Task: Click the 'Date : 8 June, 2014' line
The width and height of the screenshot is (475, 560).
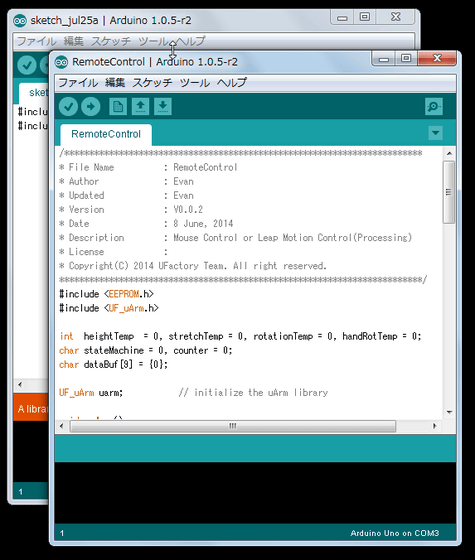Action: (x=146, y=224)
